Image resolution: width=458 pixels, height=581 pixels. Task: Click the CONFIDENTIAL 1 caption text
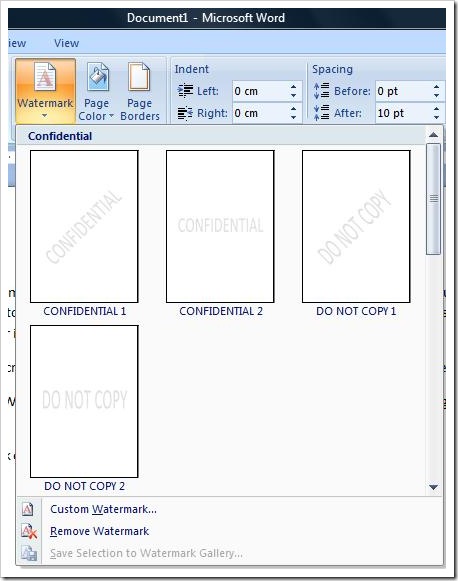pyautogui.click(x=84, y=311)
